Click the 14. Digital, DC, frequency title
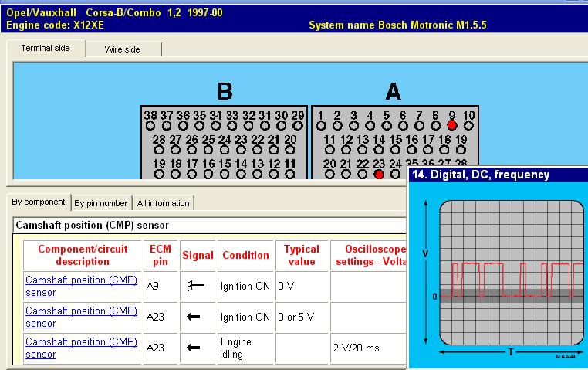Image resolution: width=588 pixels, height=370 pixels. point(481,175)
